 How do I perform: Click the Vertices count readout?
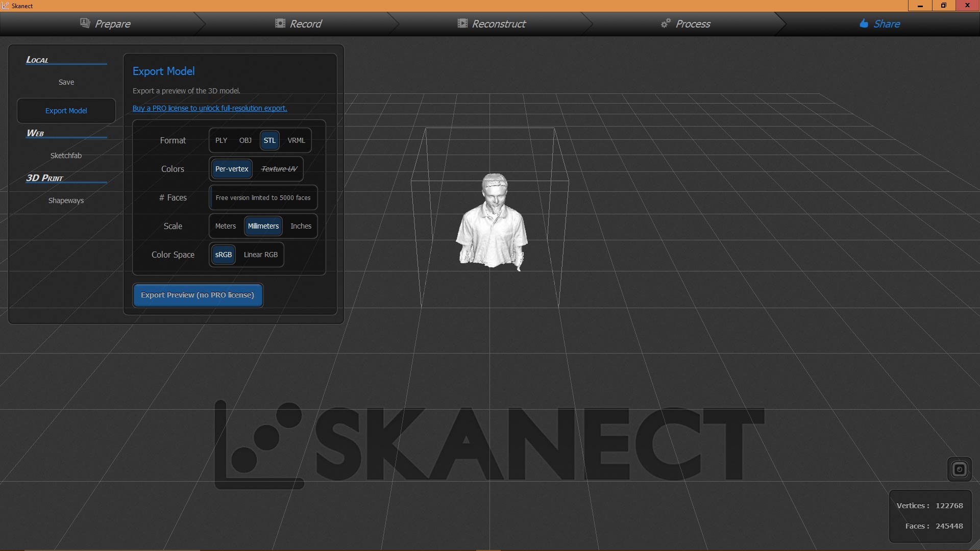coord(930,506)
